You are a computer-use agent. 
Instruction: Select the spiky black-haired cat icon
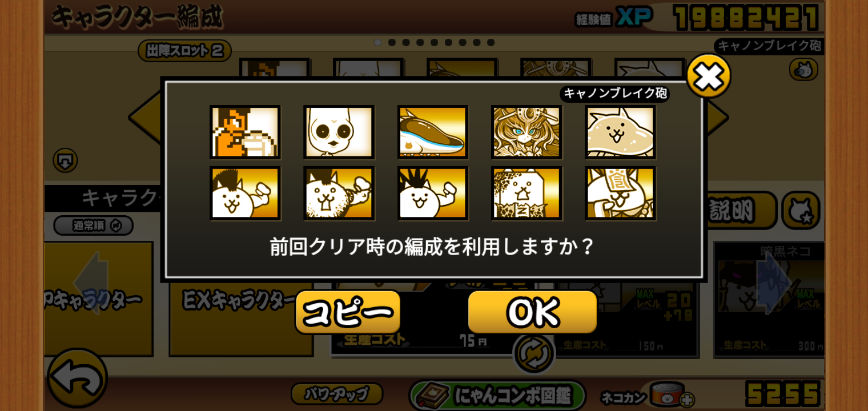pos(433,193)
